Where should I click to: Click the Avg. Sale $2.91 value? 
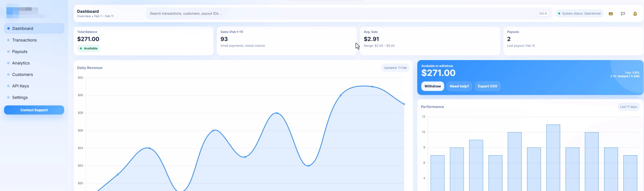coord(371,39)
